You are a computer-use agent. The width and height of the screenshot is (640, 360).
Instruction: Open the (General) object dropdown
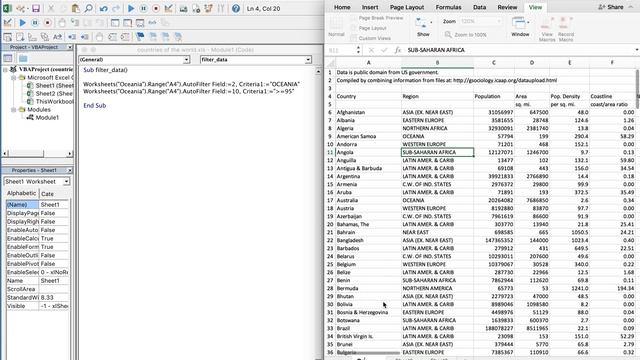186,60
